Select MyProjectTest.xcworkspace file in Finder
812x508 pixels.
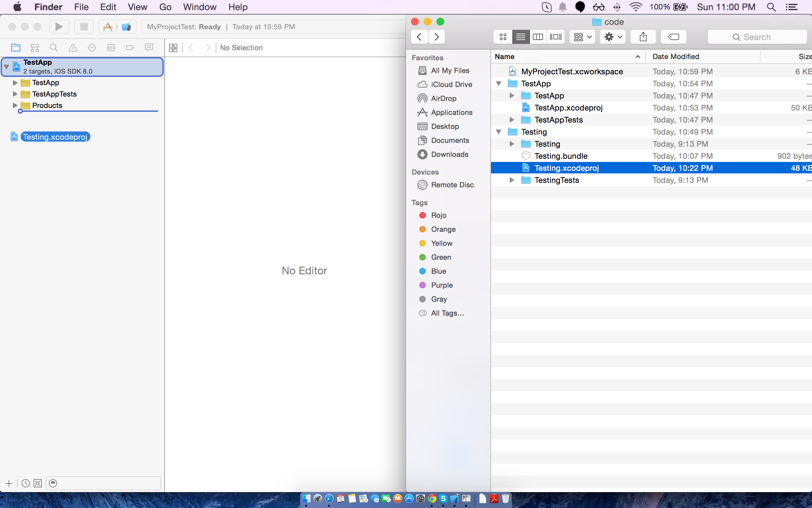point(651,71)
